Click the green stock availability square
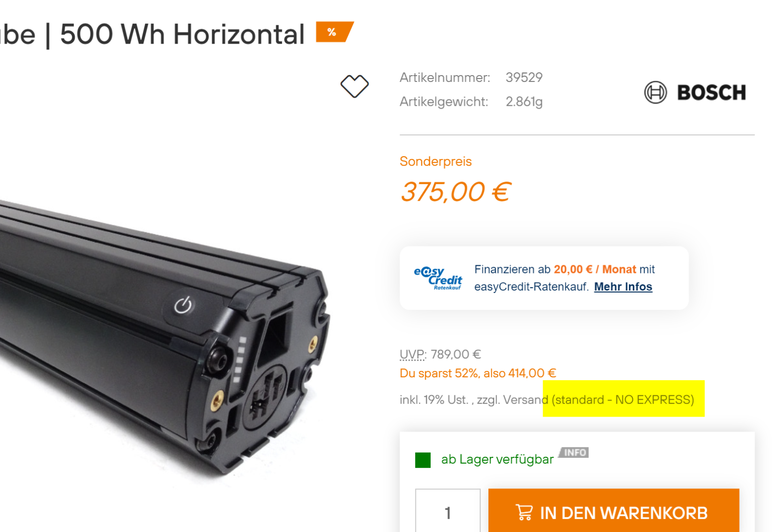 [x=423, y=460]
